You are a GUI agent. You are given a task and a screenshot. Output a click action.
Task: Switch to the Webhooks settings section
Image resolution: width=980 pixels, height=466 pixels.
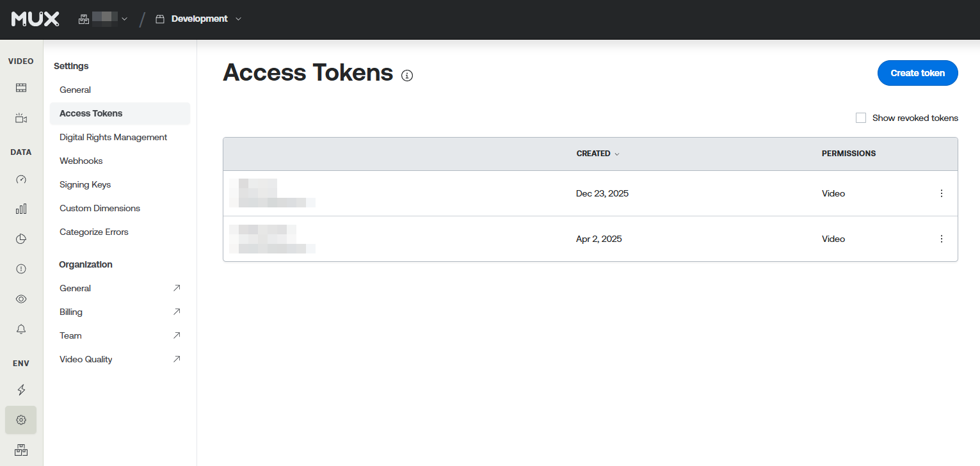(81, 161)
